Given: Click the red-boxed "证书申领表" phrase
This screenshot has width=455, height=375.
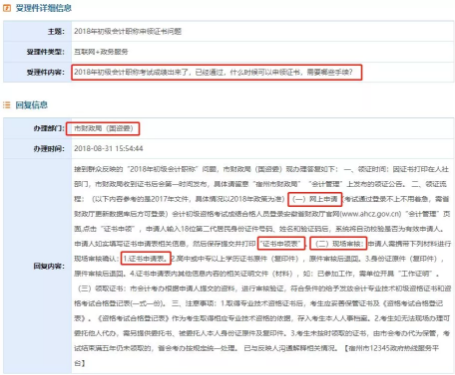Looking at the screenshot, I should tap(282, 244).
